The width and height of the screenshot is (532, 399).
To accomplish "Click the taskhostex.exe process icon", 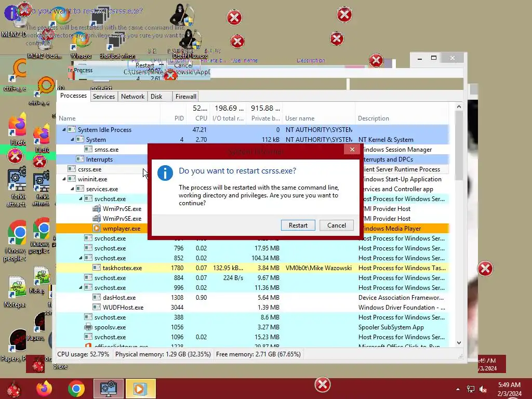I will click(x=97, y=268).
